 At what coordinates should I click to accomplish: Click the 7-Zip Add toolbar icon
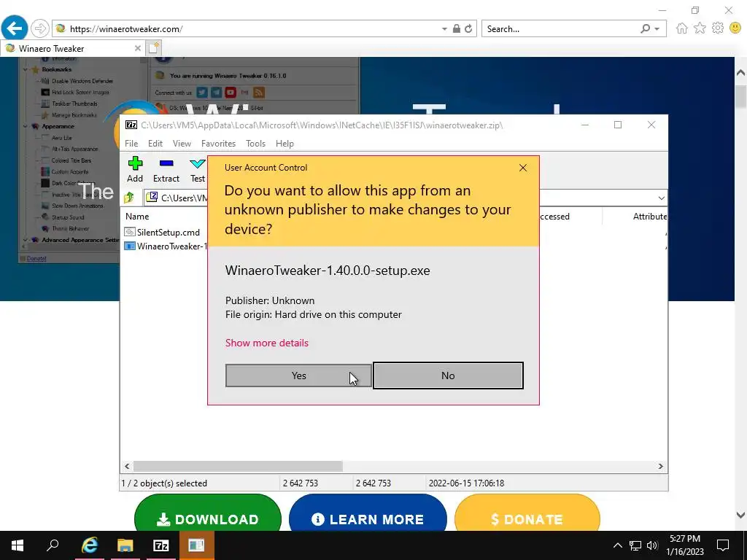[135, 169]
